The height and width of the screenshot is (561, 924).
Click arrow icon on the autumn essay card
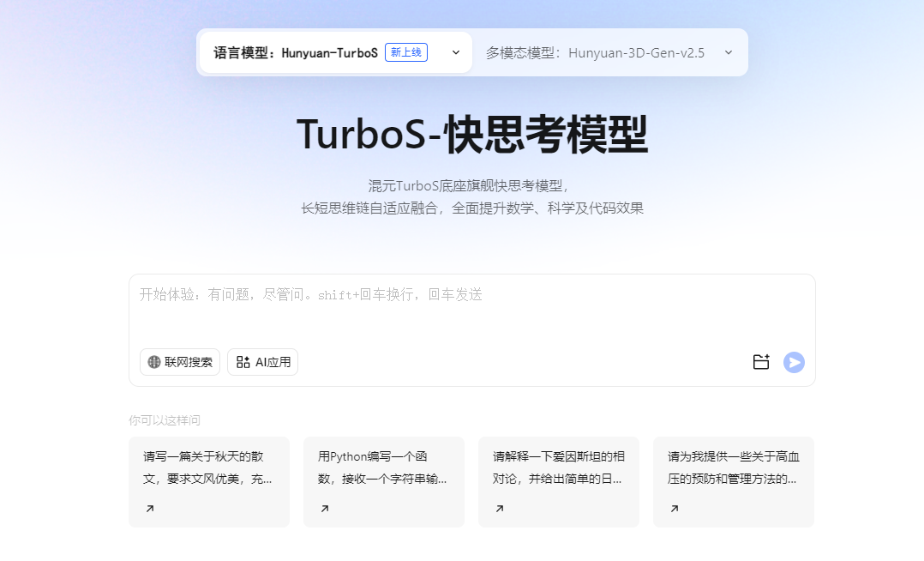coord(150,509)
